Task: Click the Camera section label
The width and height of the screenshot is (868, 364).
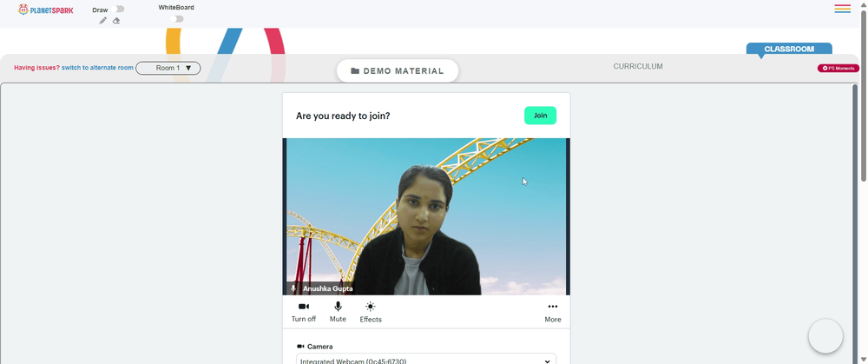Action: coord(315,347)
